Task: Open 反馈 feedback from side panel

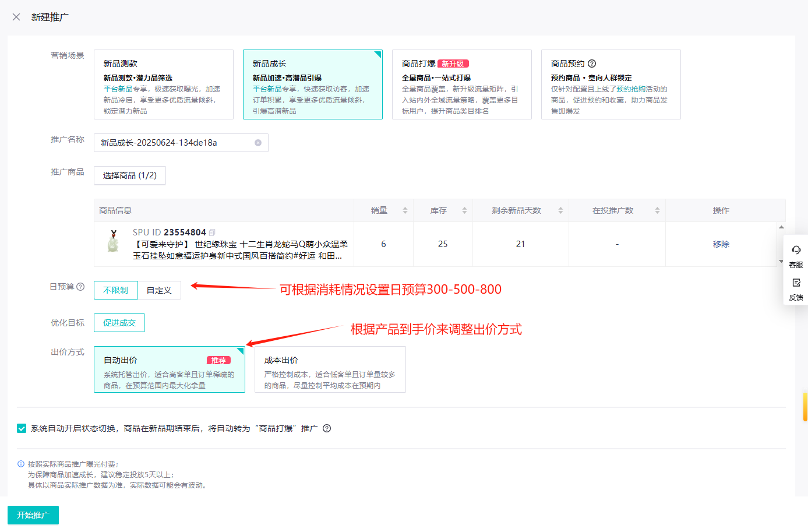Action: (x=796, y=288)
